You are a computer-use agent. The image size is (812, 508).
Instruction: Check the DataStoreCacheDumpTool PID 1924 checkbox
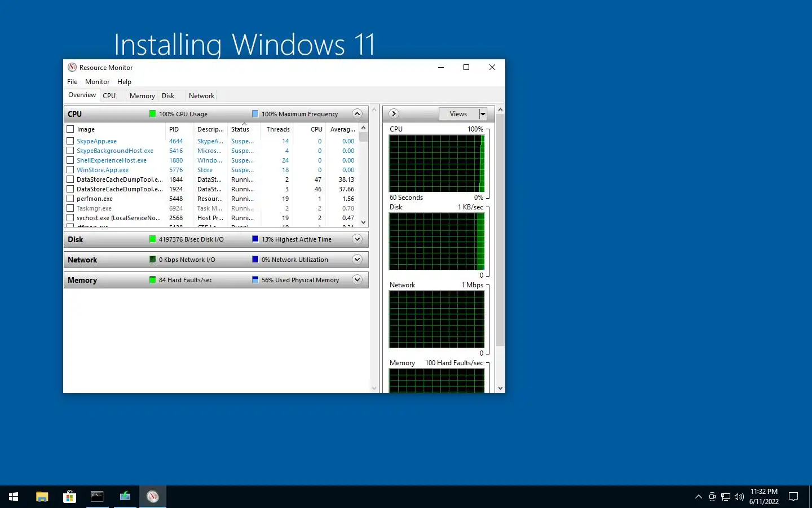tap(70, 189)
